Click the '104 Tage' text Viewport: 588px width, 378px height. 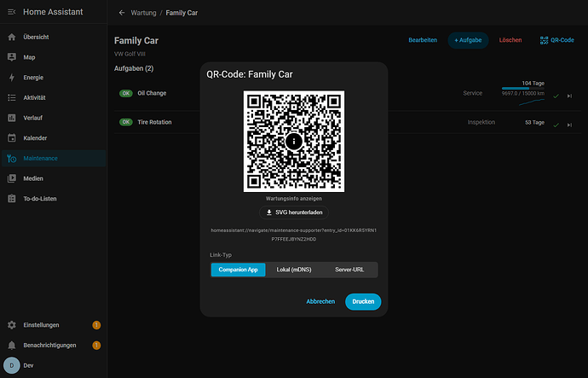coord(533,83)
